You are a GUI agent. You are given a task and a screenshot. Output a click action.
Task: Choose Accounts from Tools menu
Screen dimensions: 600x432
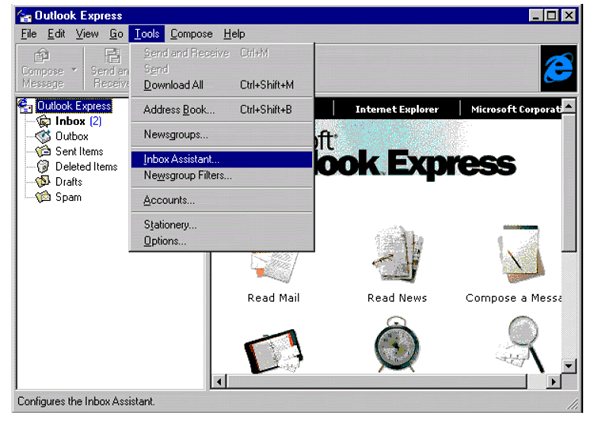click(x=222, y=200)
